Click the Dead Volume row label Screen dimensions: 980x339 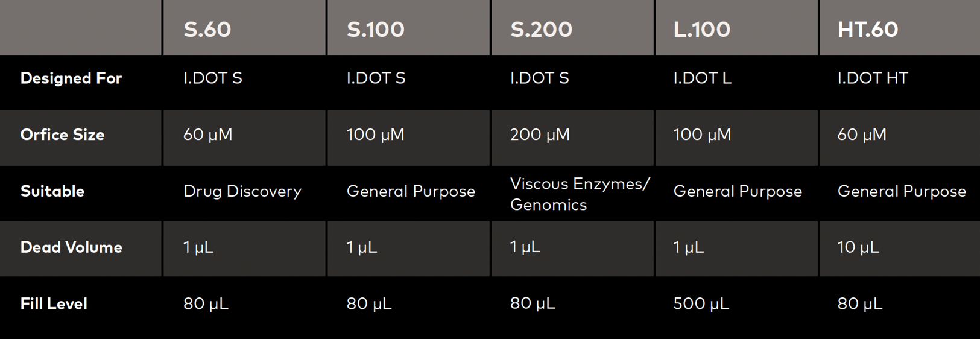(71, 247)
